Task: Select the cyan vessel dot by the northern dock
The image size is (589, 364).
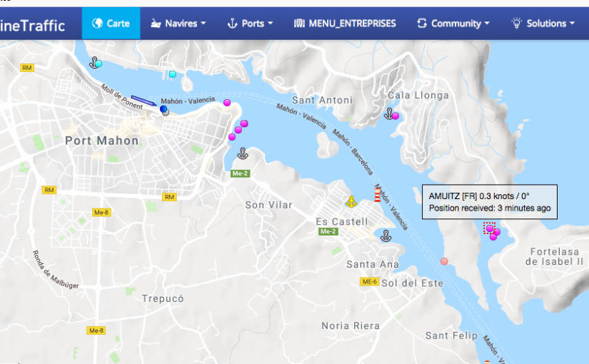Action: coord(173,74)
